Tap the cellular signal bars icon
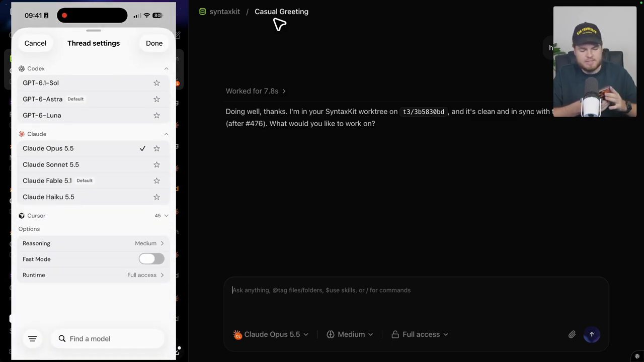Image resolution: width=644 pixels, height=362 pixels. pos(136,16)
